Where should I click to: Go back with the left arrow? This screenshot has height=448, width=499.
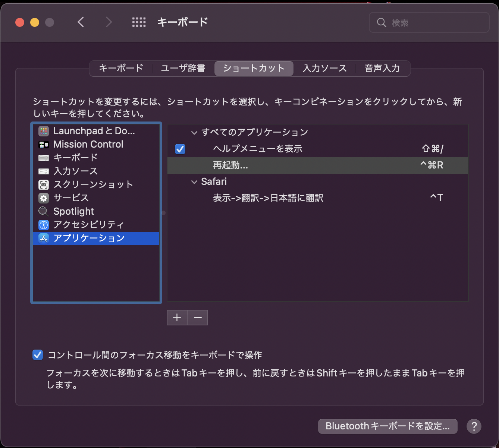click(81, 22)
